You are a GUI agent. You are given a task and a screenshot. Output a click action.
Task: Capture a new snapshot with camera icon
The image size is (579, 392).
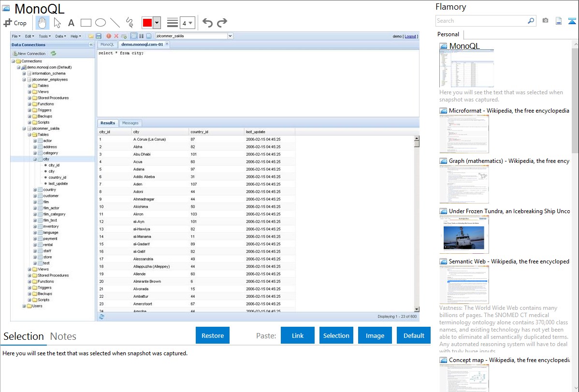coord(545,21)
